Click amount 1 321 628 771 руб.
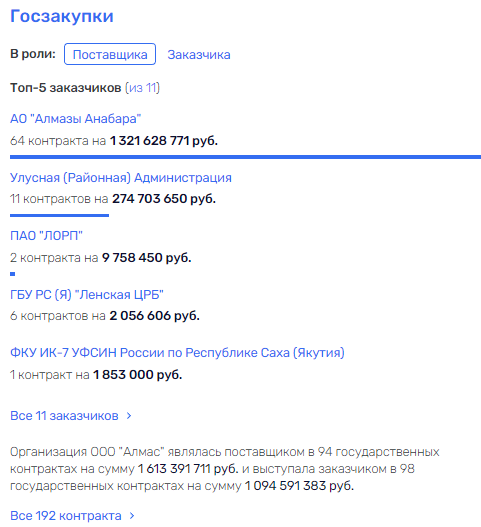481x527 pixels. click(164, 140)
